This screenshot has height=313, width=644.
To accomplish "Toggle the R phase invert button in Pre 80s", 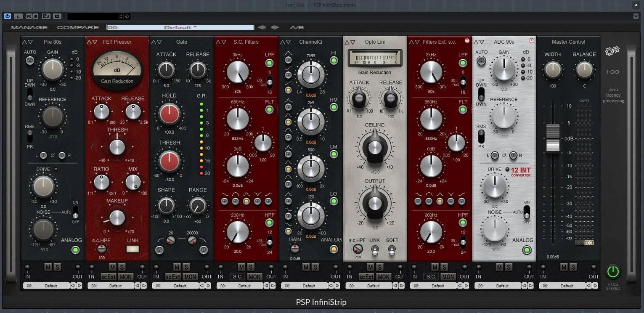I will [x=62, y=156].
